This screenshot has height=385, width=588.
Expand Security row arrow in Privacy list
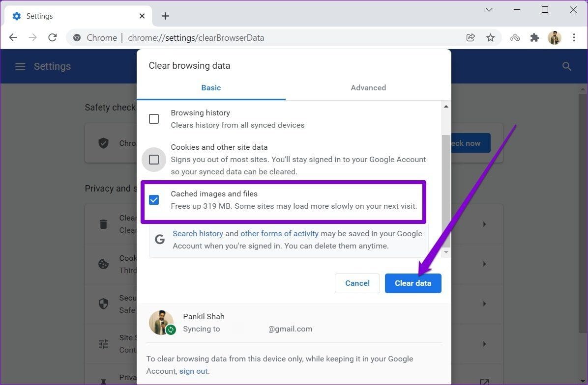pos(484,304)
